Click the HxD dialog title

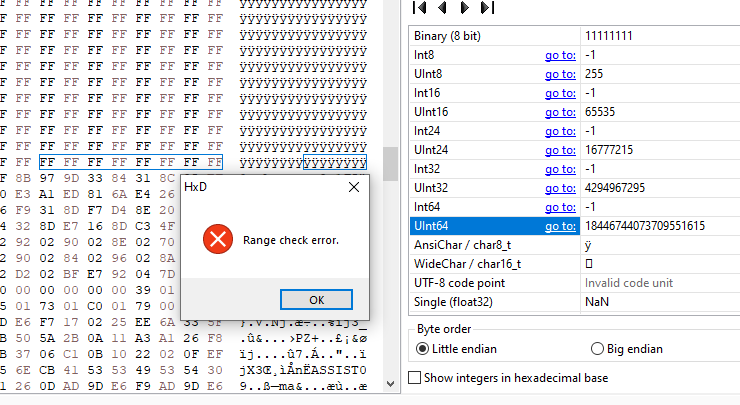pos(195,187)
